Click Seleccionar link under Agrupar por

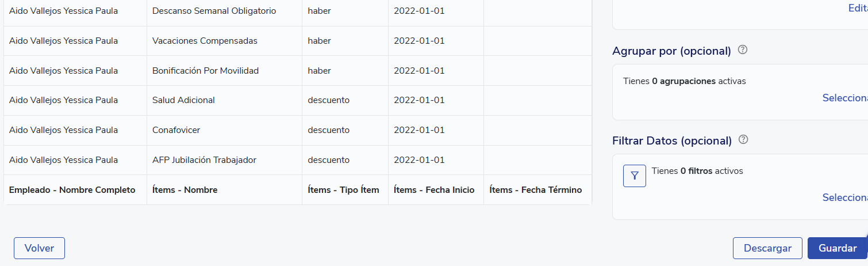pos(845,98)
